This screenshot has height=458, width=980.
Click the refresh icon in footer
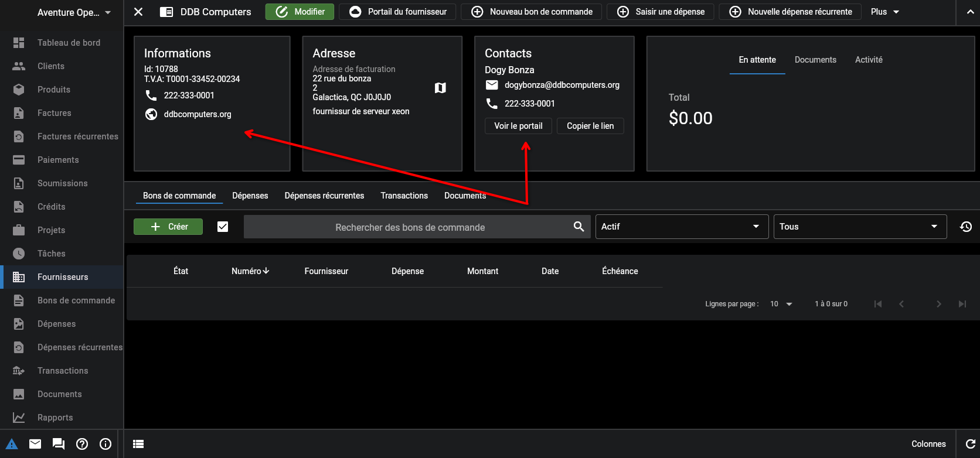(971, 444)
